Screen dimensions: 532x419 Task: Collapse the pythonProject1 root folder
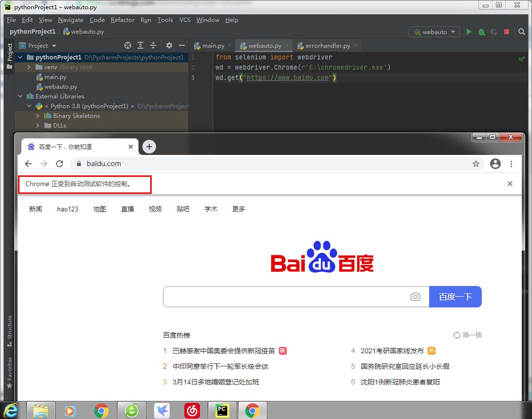[x=20, y=57]
